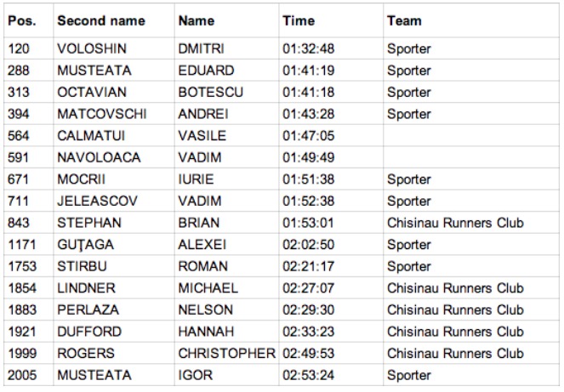564x392 pixels.
Task: Select the VOLOSHIN surname cell
Action: [114, 48]
